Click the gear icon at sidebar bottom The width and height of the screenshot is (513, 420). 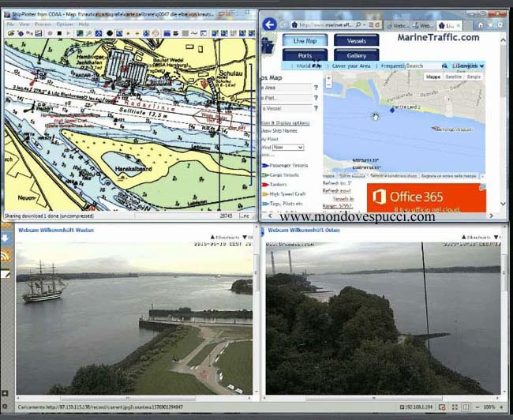pyautogui.click(x=5, y=407)
